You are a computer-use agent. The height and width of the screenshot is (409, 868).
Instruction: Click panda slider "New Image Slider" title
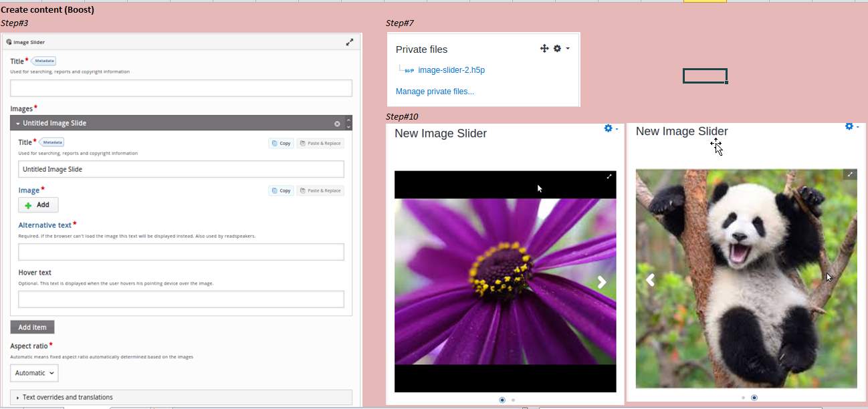click(x=682, y=132)
